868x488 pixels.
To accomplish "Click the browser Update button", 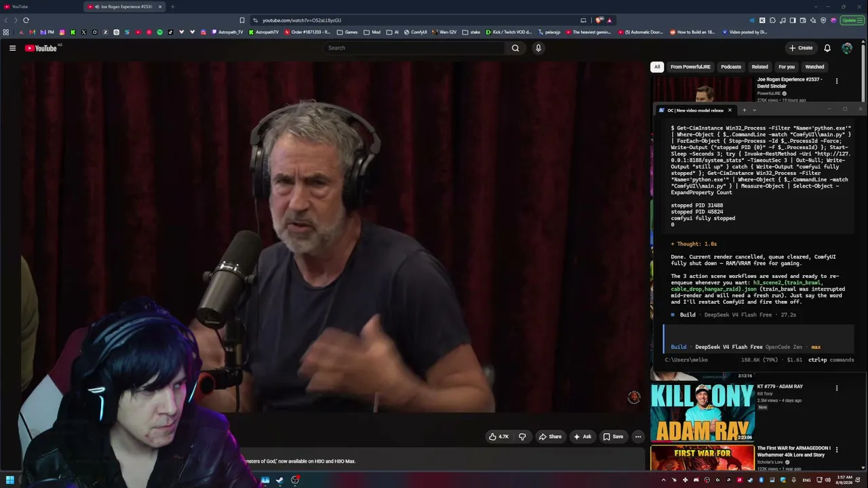I will pos(849,20).
